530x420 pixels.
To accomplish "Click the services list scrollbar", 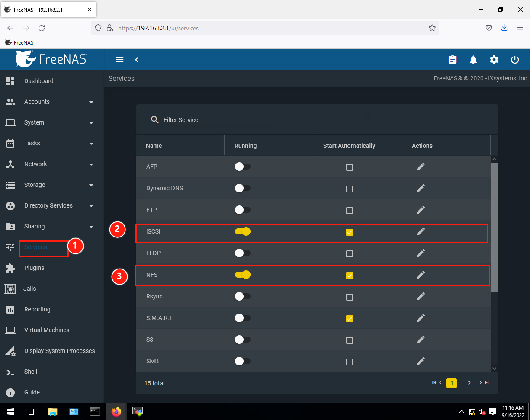I will click(x=495, y=227).
